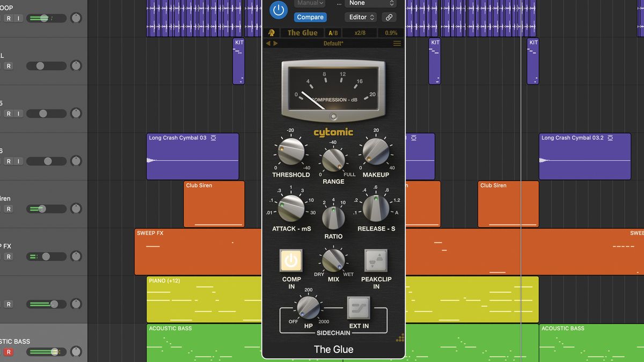Click the pan knob on P FX track

76,256
